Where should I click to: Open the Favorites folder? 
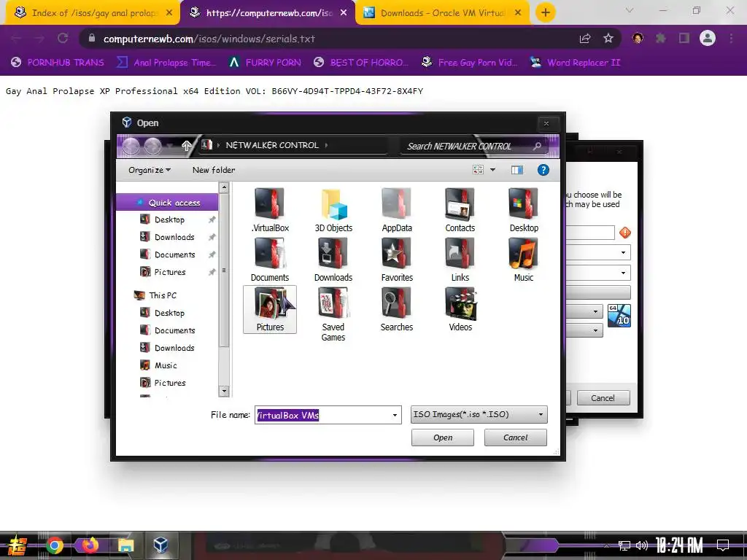click(396, 260)
